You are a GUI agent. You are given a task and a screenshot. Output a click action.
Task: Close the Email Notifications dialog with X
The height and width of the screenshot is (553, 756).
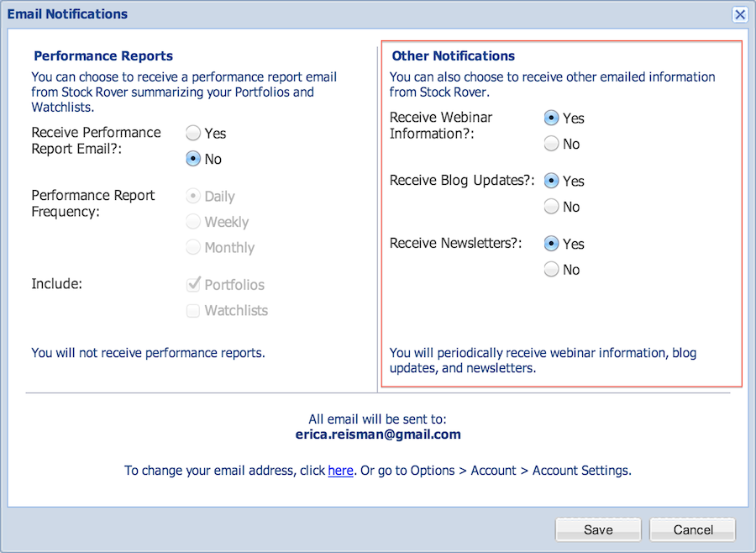click(x=739, y=14)
